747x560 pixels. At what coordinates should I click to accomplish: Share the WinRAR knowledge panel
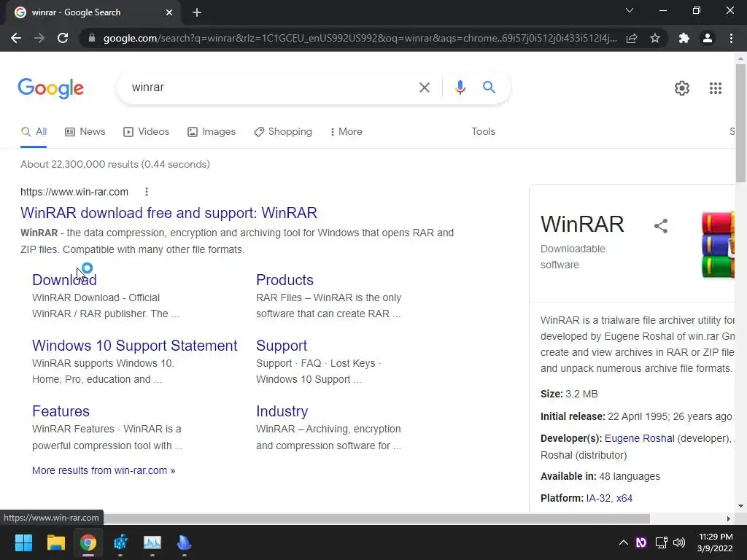660,226
